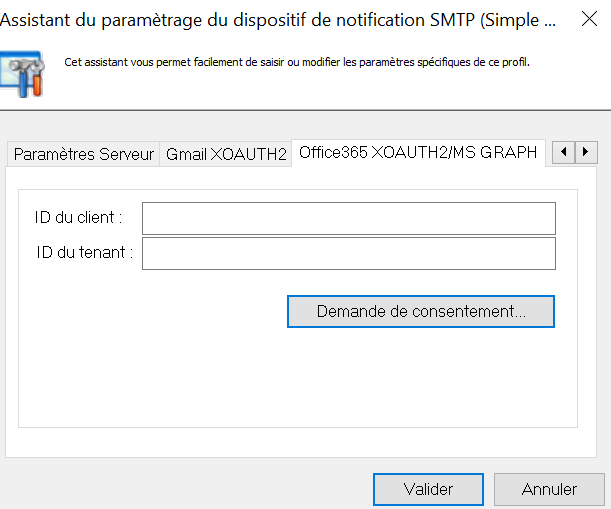The width and height of the screenshot is (611, 509).
Task: Cancel the wizard with Annuler
Action: pos(549,489)
